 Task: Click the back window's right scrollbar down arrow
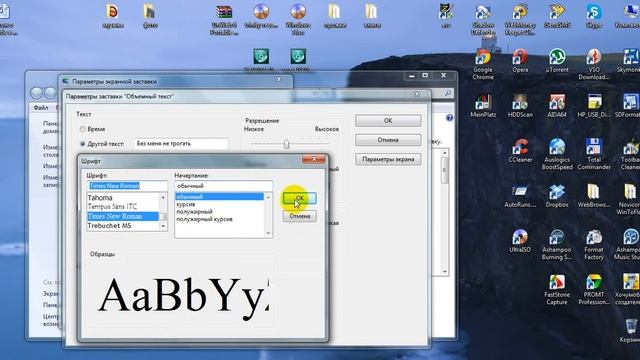(x=444, y=272)
